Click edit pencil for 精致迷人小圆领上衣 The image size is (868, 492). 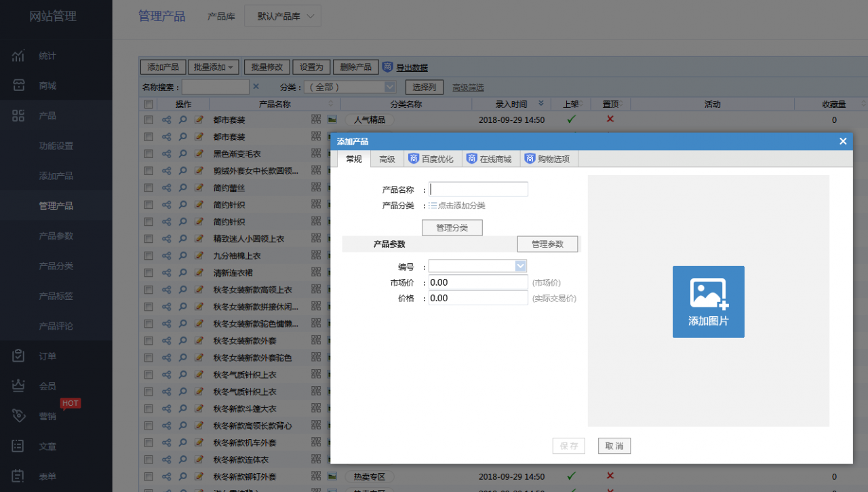(x=199, y=238)
